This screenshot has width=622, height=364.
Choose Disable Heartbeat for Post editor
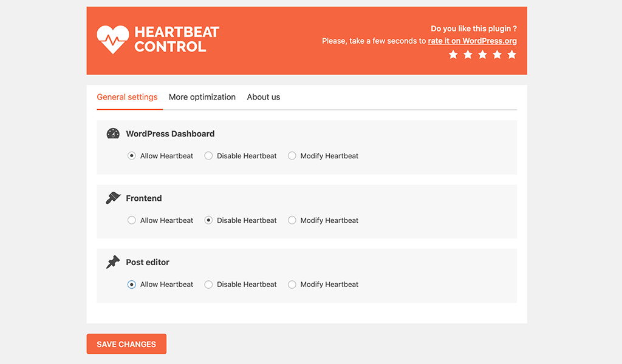pyautogui.click(x=208, y=284)
